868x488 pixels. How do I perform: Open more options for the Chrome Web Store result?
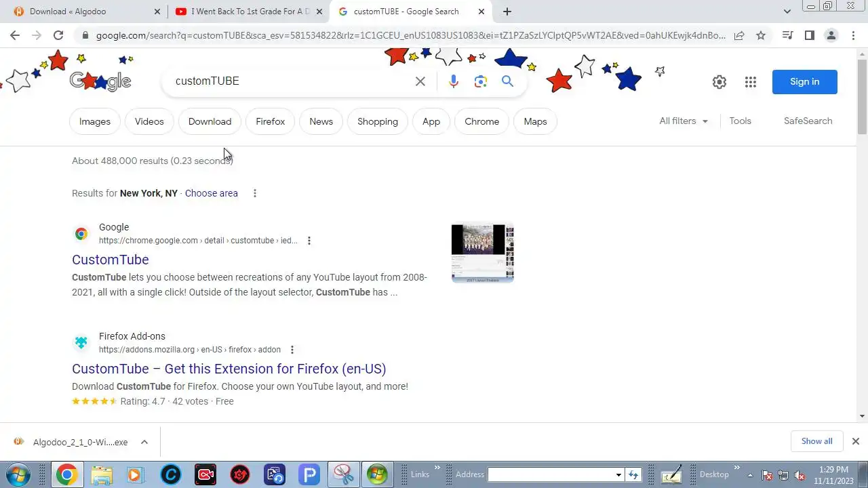click(x=309, y=241)
